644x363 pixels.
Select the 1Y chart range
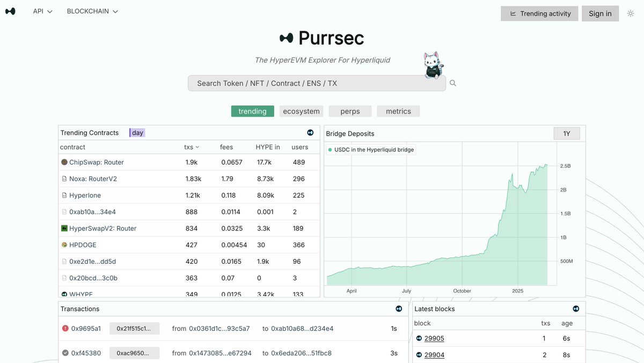click(567, 133)
